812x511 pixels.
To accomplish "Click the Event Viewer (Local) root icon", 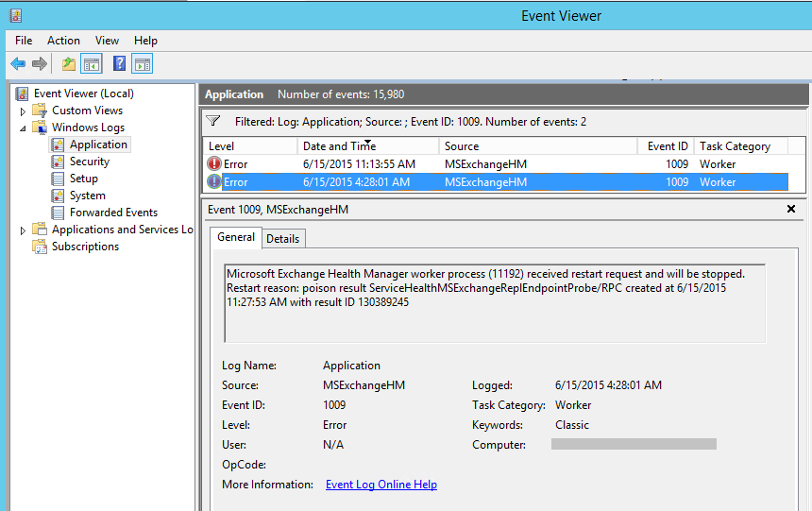I will (x=23, y=94).
